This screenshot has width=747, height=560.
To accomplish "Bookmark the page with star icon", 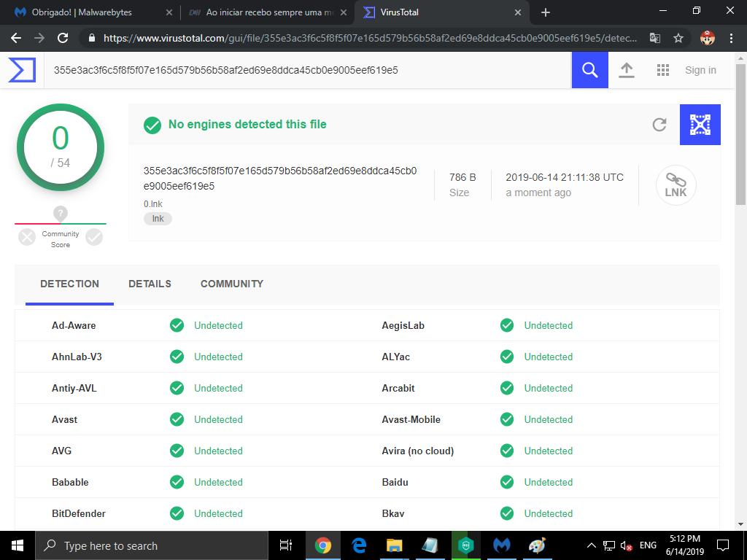I will click(678, 38).
